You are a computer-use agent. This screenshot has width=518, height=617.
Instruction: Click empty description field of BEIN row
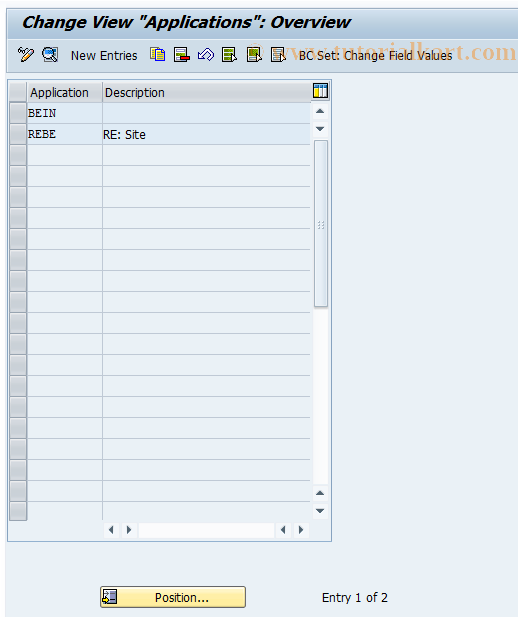coord(206,113)
